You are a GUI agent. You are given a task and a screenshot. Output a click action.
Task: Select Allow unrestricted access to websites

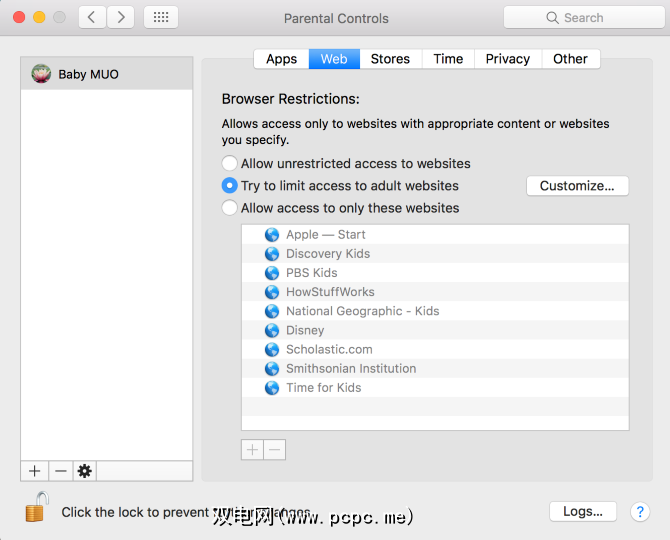coord(231,163)
